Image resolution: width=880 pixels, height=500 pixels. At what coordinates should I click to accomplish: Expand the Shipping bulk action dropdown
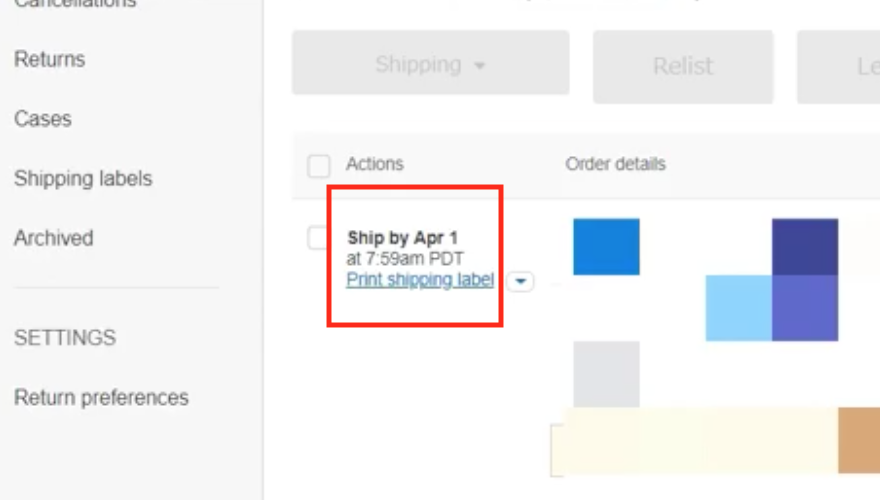[x=430, y=63]
